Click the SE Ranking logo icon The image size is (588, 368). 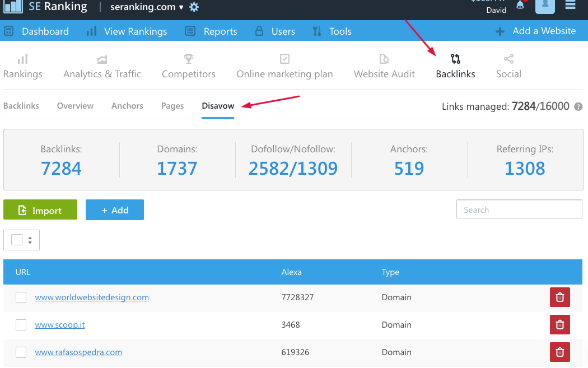pos(13,6)
